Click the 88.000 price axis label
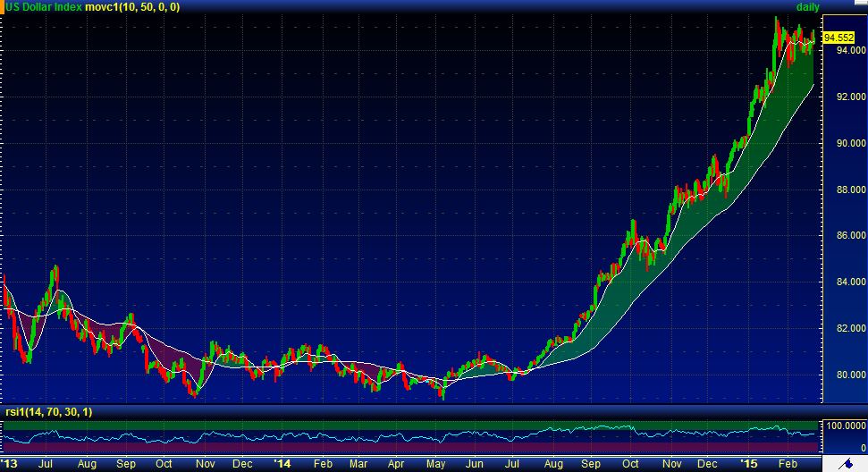This screenshot has height=472, width=868. 845,190
